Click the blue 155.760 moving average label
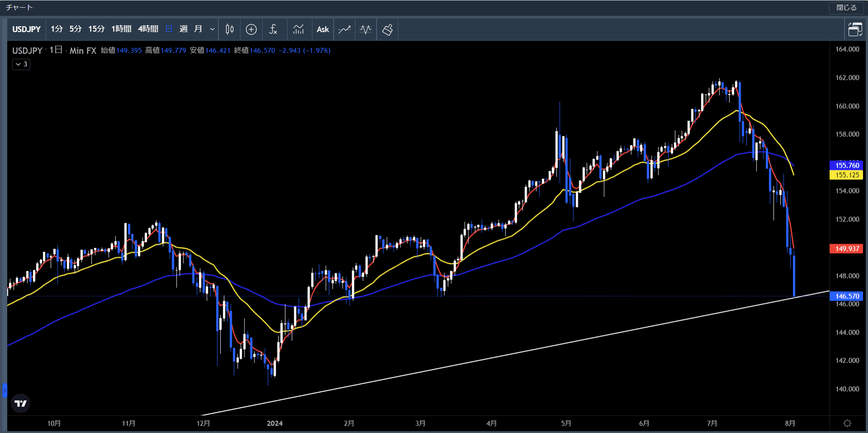 coord(847,165)
